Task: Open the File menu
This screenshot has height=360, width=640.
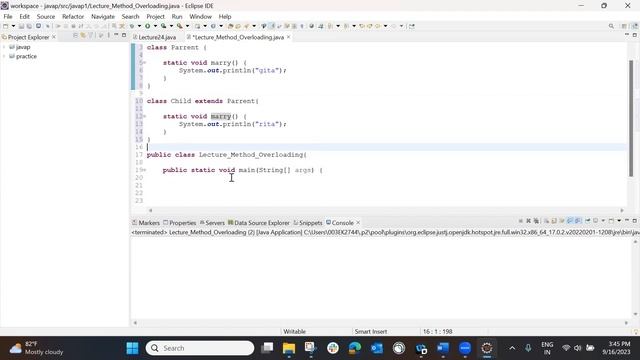Action: (8, 17)
